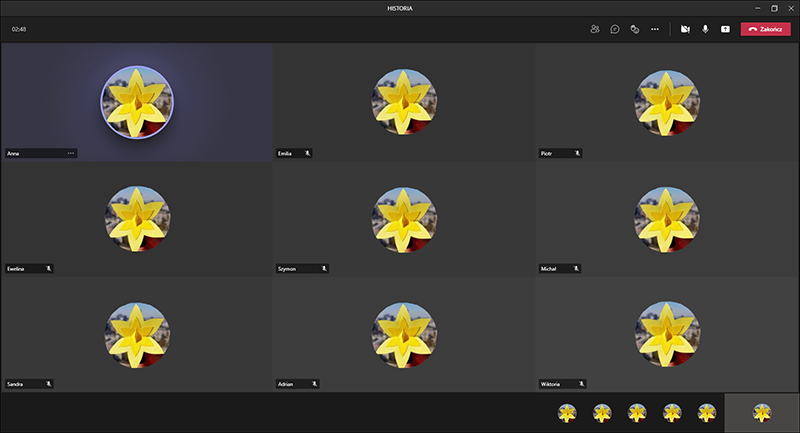
Task: Show the participants list
Action: [x=595, y=29]
